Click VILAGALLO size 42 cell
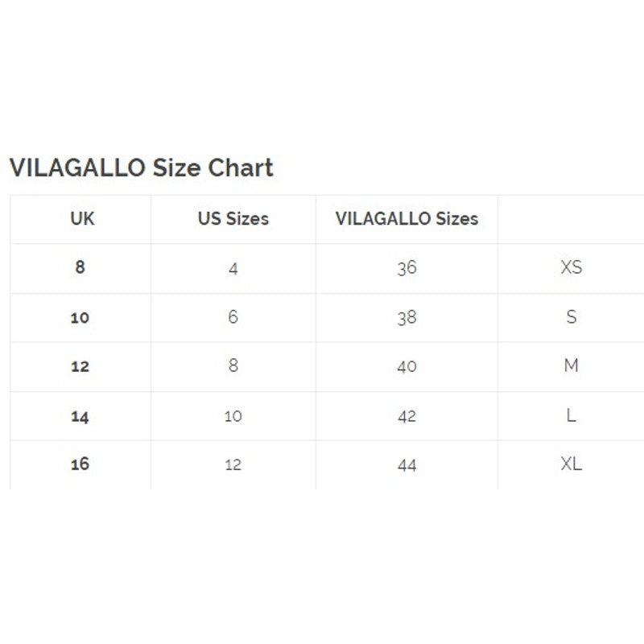Image resolution: width=644 pixels, height=644 pixels. pos(407,416)
